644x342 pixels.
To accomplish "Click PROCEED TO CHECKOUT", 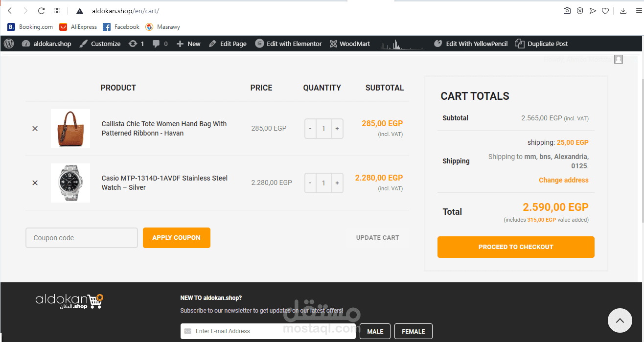I will coord(516,247).
